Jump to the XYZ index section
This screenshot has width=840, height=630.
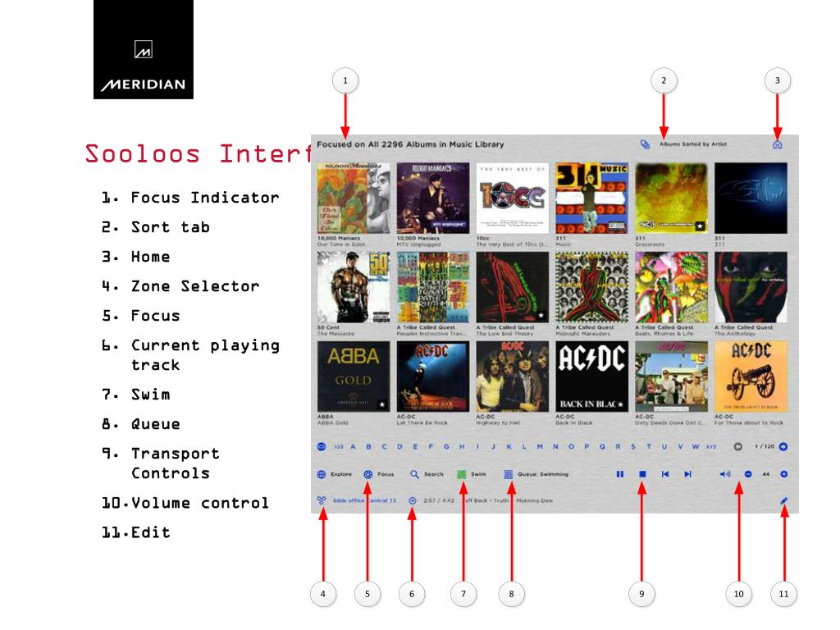(711, 446)
